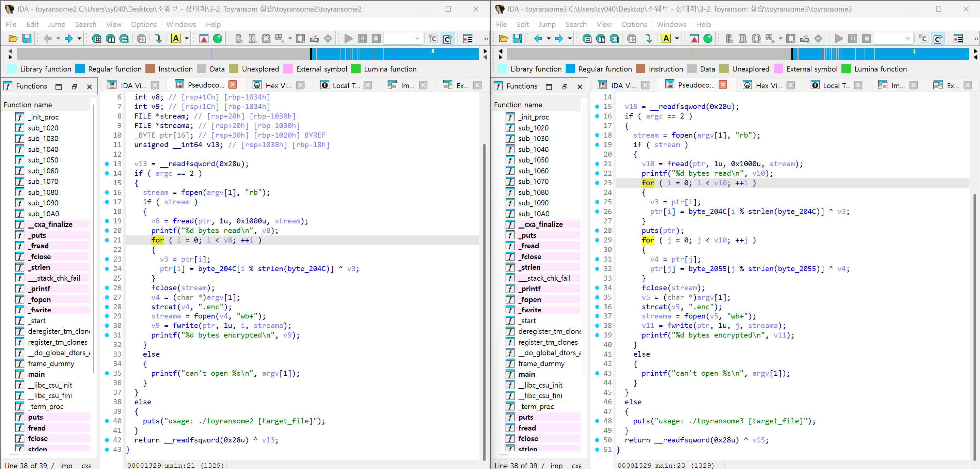The height and width of the screenshot is (469, 980).
Task: Click yellow 'A' text icon in toyransome3
Action: point(666,38)
